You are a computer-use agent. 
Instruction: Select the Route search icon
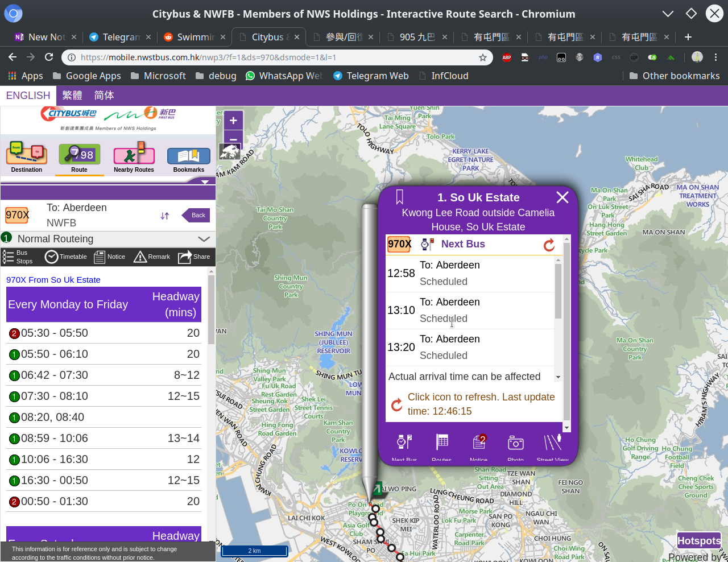tap(79, 158)
